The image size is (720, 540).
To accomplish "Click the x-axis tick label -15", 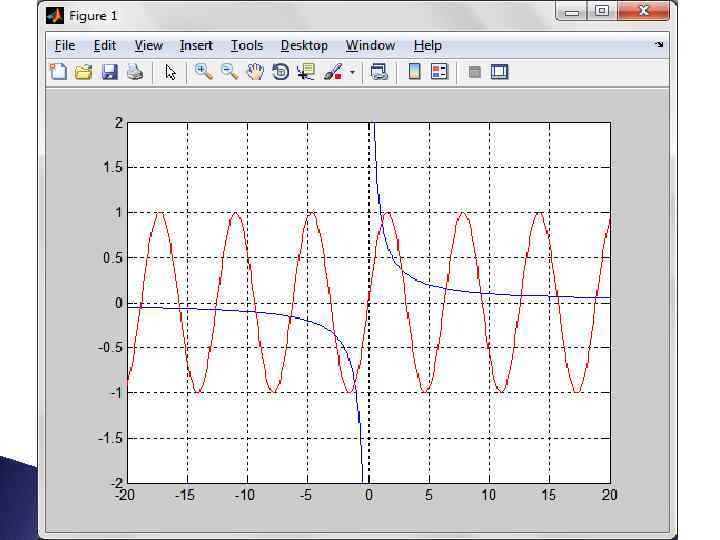I will [x=185, y=495].
